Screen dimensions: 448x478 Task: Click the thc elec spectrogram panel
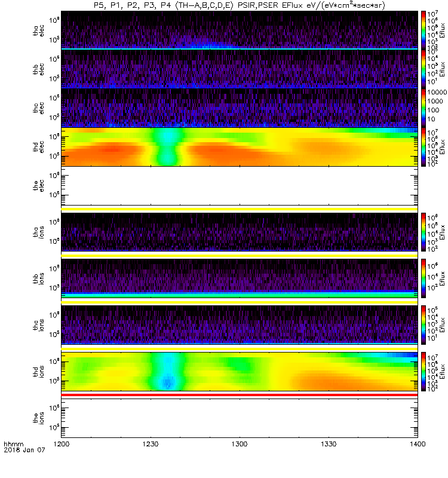[x=240, y=108]
